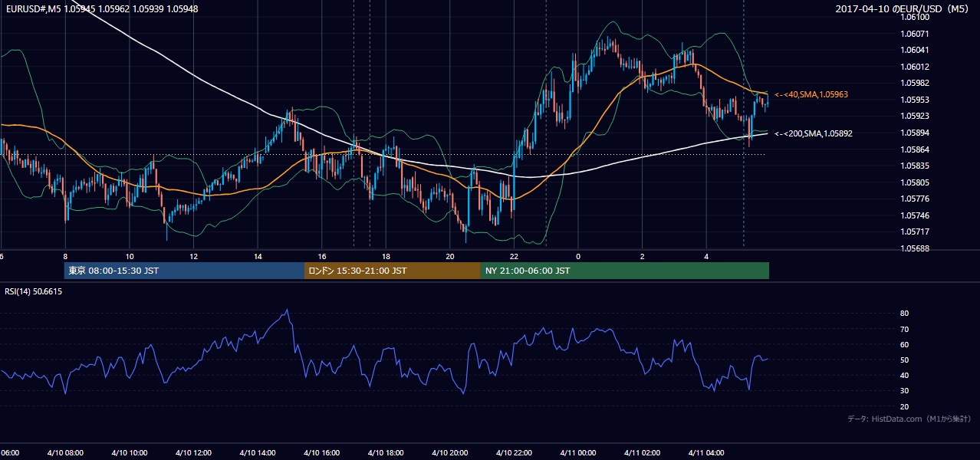Click price axis label 1.06012
This screenshot has height=460, width=980.
tap(915, 67)
